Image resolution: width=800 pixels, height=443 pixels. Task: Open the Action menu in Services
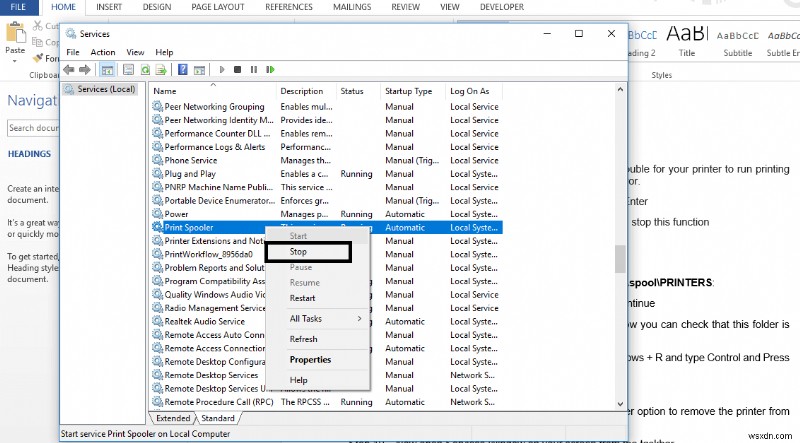coord(103,52)
